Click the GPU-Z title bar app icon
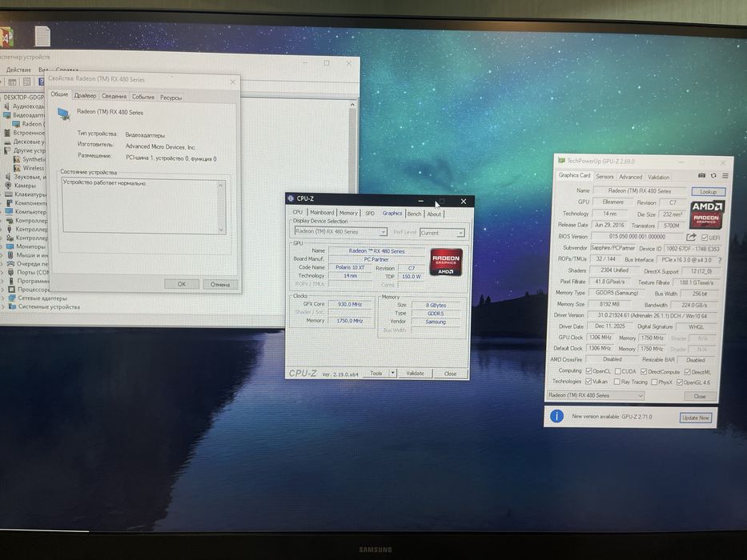 point(562,161)
